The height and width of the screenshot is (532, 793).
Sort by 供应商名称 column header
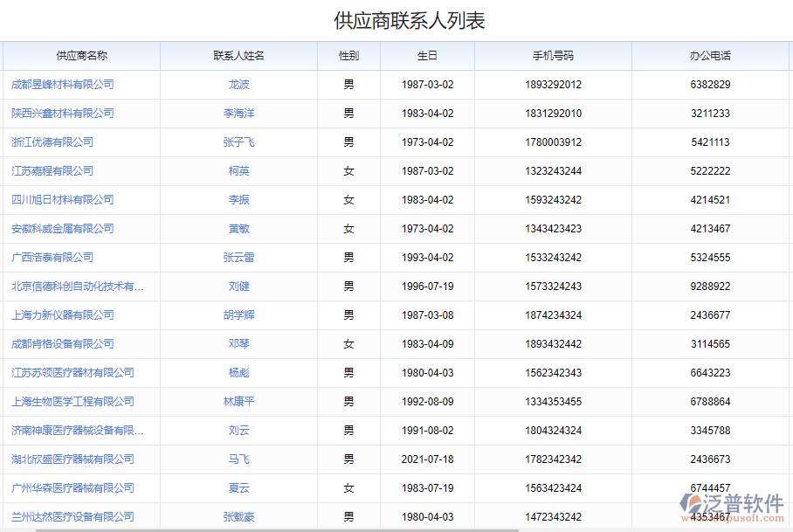80,55
